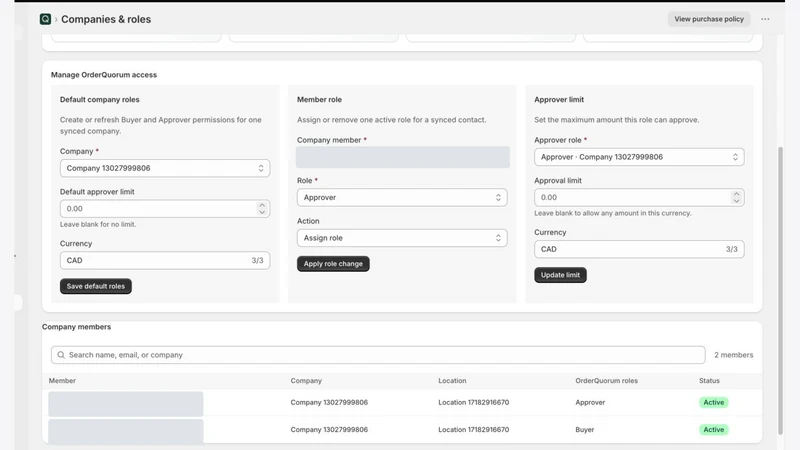
Task: Click the Active badge in the Approver row
Action: click(713, 402)
